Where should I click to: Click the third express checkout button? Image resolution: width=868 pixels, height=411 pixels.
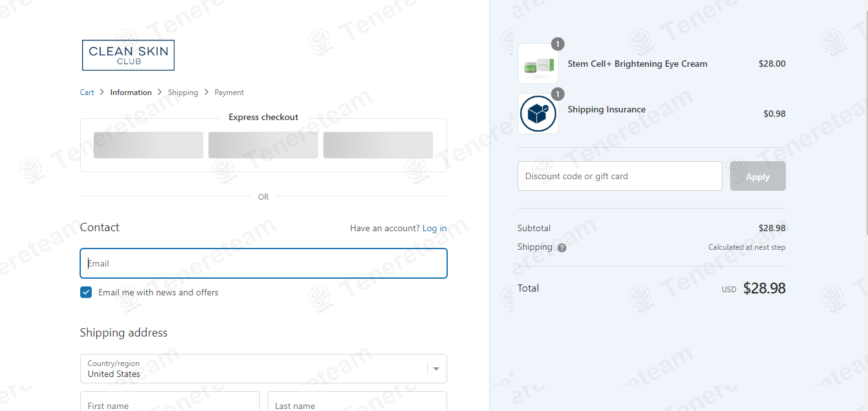pos(378,145)
